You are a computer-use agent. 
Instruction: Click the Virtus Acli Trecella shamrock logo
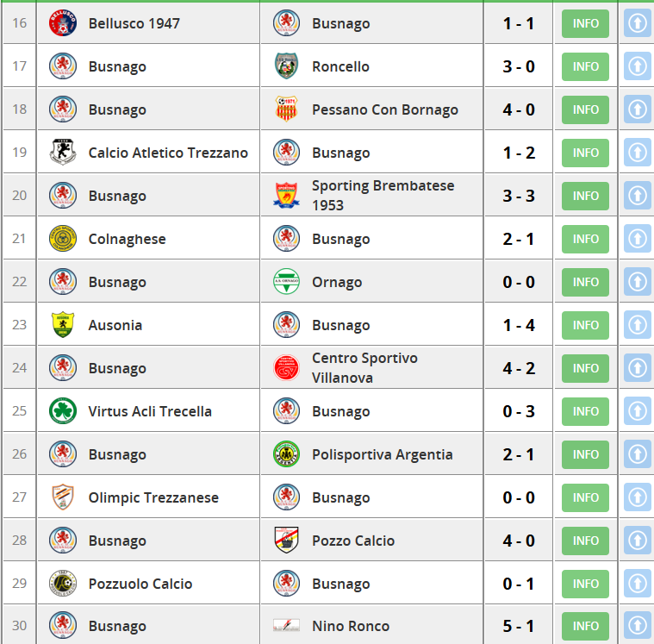coord(63,410)
